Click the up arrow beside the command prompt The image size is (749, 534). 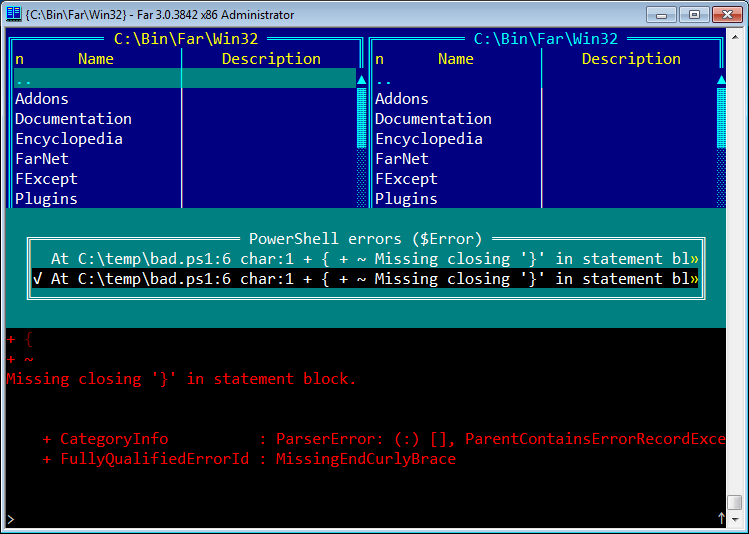pyautogui.click(x=721, y=518)
